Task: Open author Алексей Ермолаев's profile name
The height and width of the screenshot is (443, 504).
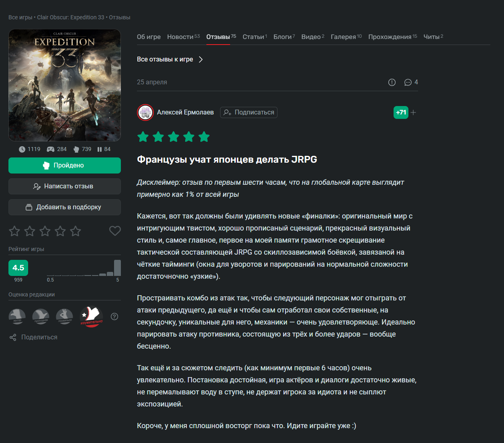Action: pos(185,112)
